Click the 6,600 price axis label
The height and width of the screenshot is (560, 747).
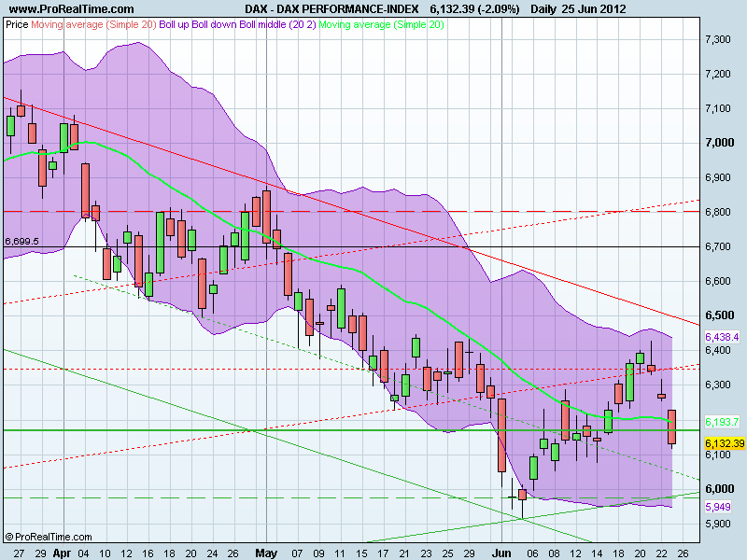coord(717,281)
